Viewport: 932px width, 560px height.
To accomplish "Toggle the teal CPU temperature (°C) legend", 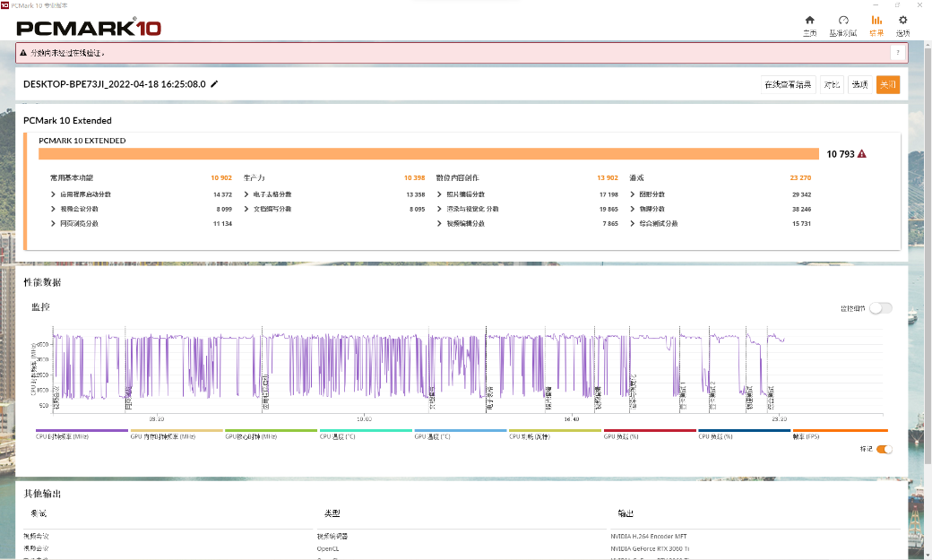I will tap(366, 434).
